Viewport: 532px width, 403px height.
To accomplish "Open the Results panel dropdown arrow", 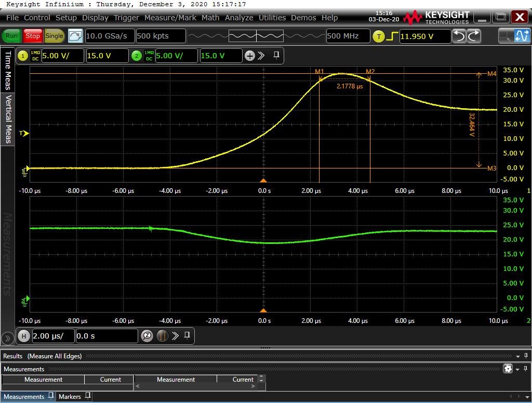I will tap(518, 357).
